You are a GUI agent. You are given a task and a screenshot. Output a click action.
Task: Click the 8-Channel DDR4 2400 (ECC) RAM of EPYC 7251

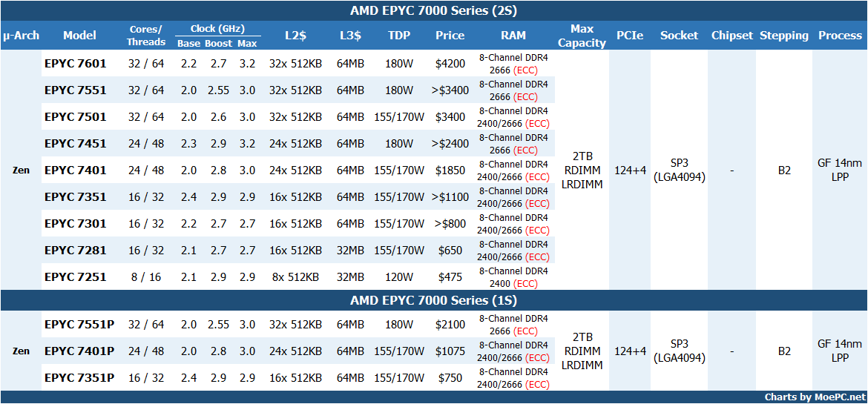click(x=513, y=276)
